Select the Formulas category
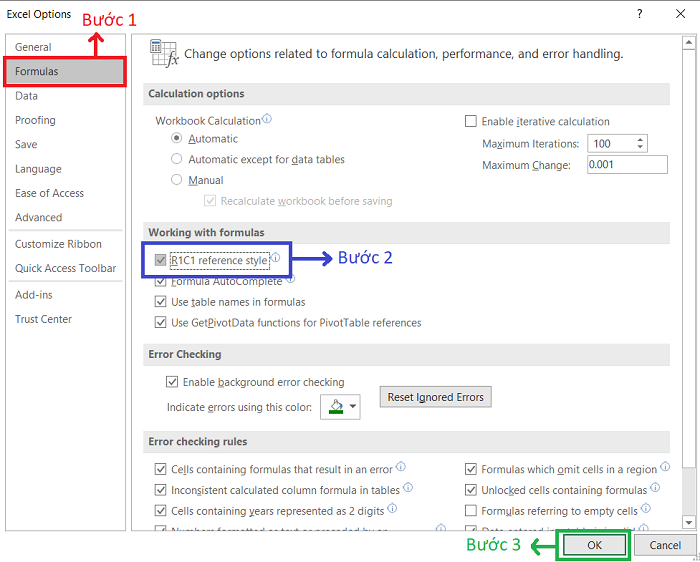The image size is (700, 562). (65, 71)
